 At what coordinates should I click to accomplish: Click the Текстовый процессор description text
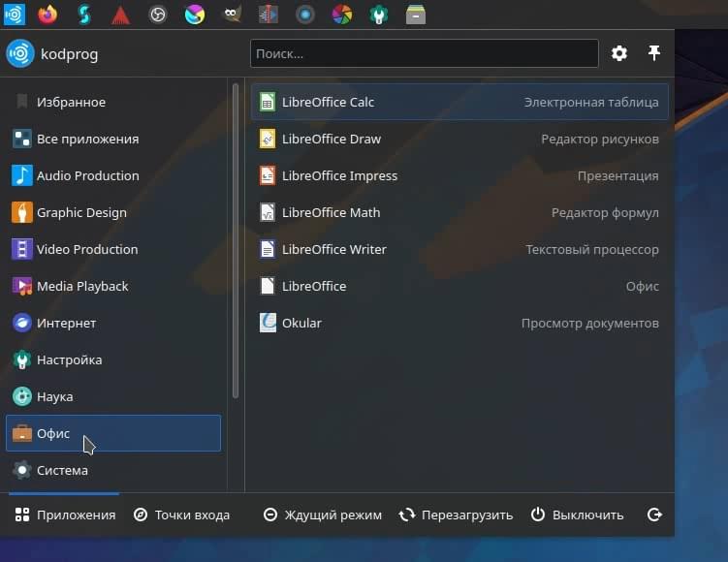point(592,250)
